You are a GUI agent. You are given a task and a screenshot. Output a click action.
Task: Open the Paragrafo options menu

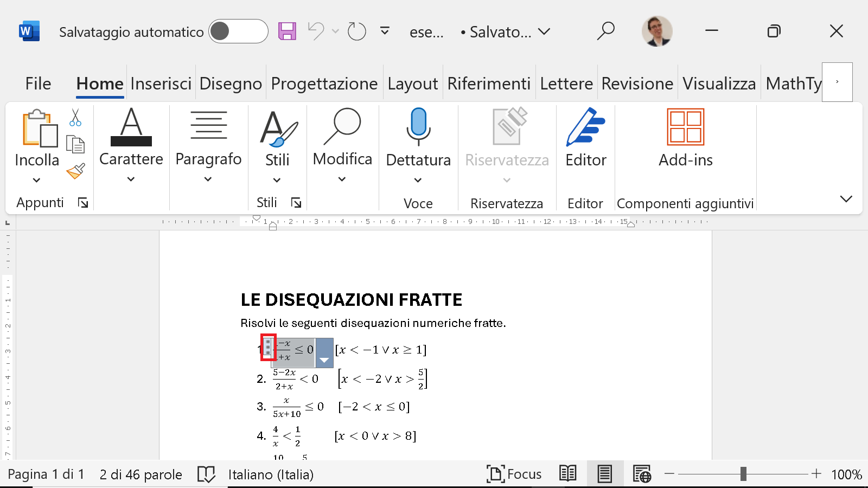coord(208,145)
